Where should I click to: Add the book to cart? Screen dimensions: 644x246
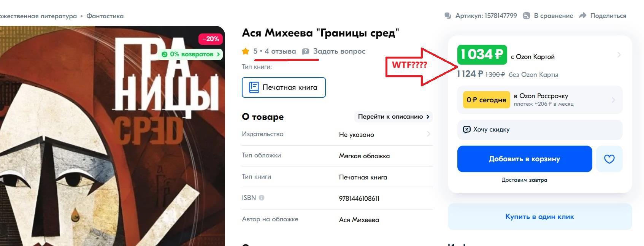coord(525,159)
